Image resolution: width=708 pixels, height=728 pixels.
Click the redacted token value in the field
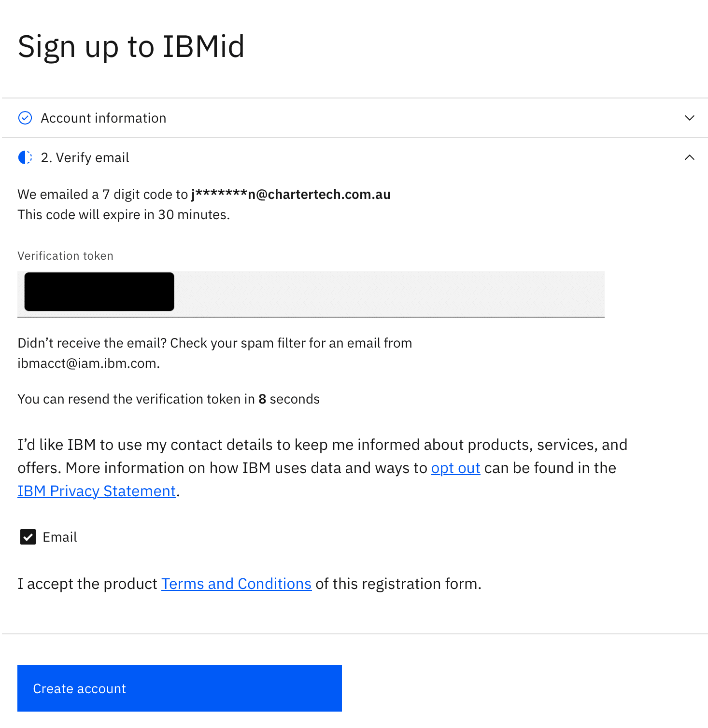point(99,292)
